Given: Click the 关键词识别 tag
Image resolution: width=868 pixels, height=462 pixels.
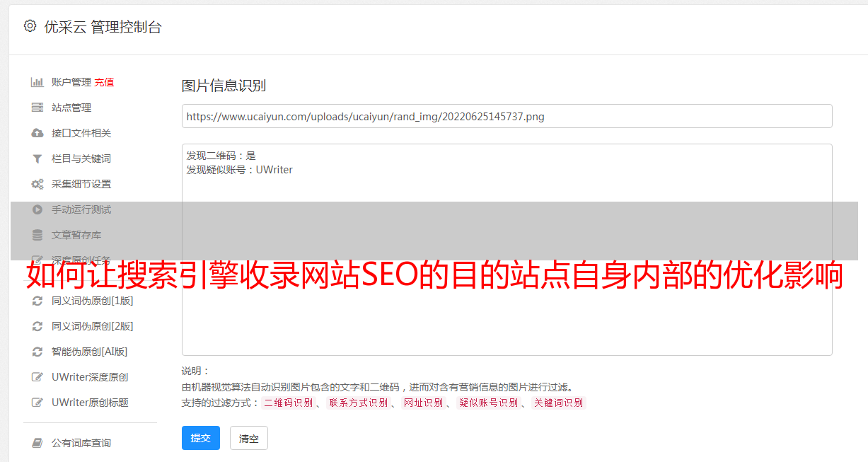Looking at the screenshot, I should (x=559, y=403).
